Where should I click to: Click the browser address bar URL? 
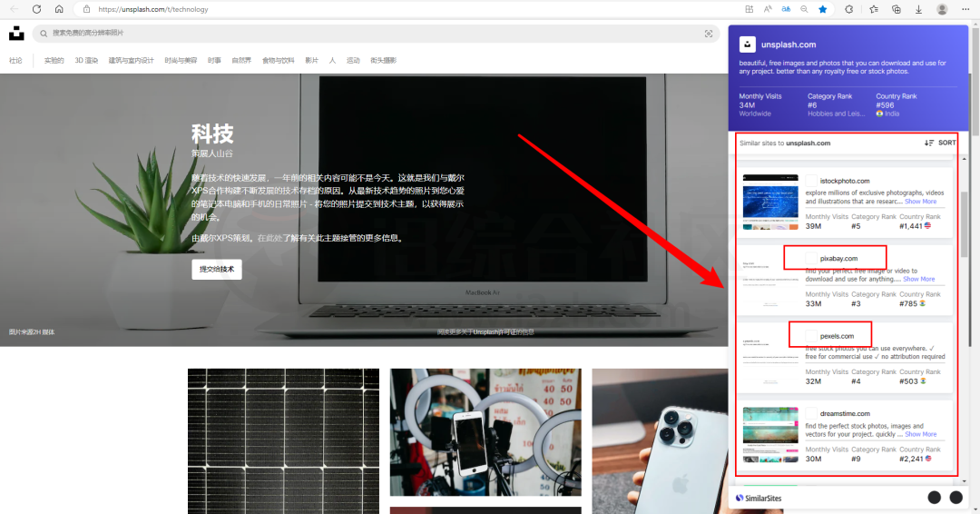(x=153, y=9)
